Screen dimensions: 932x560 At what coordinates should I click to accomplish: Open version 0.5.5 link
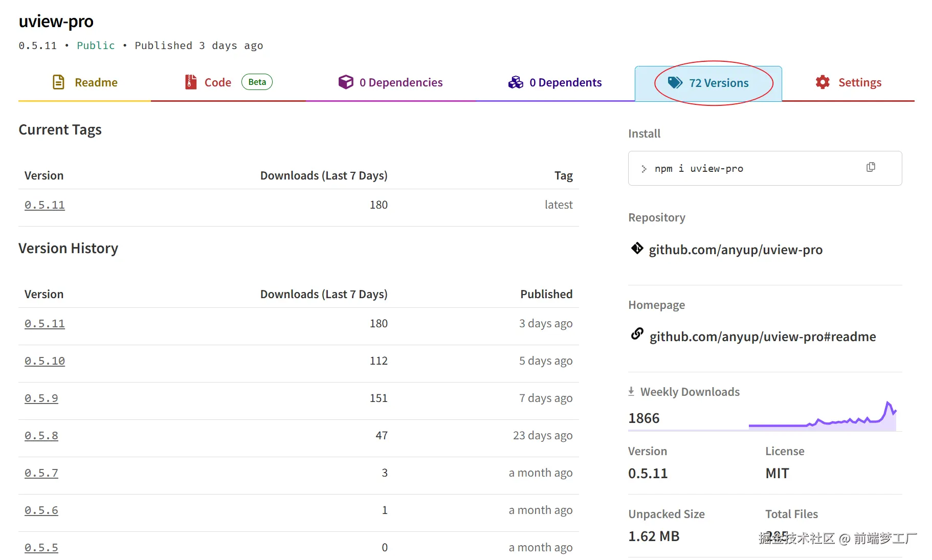[x=41, y=548]
